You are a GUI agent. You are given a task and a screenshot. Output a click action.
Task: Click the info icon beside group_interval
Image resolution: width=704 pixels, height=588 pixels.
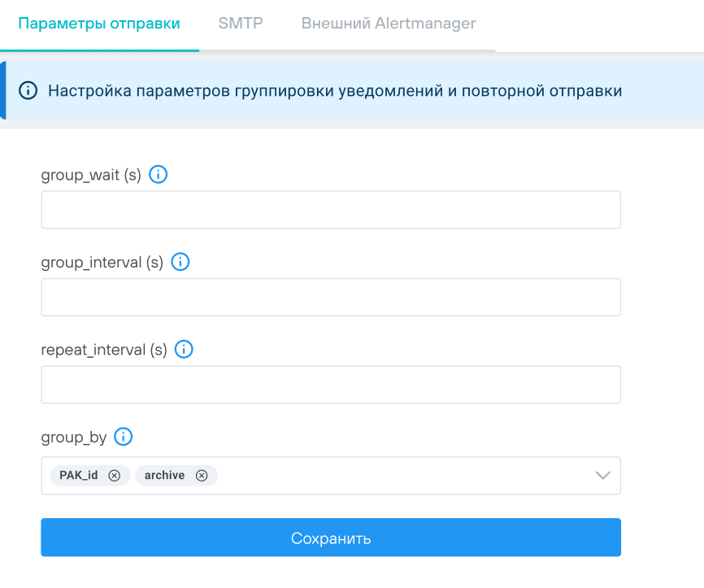180,262
